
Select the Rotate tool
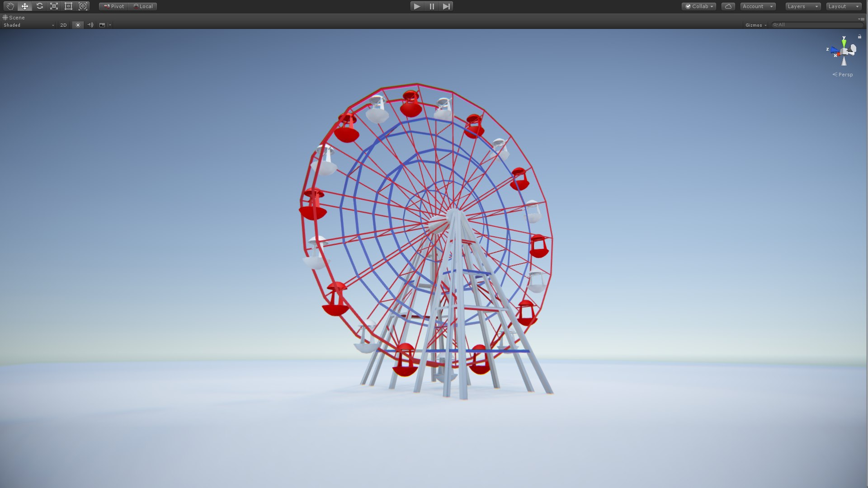(x=39, y=6)
